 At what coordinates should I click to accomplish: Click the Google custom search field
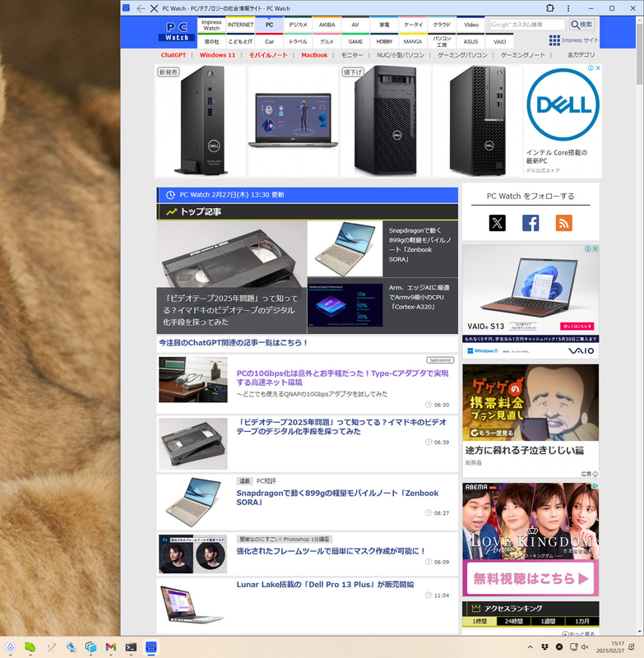click(527, 25)
